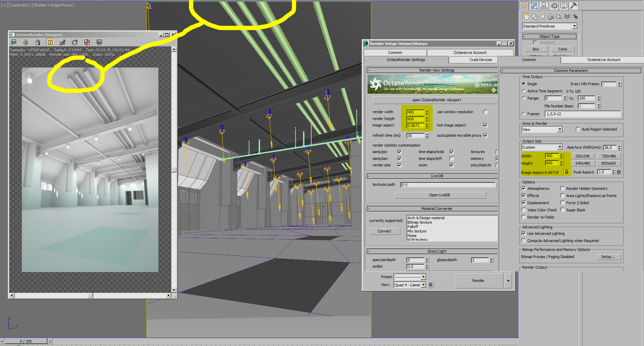Open the Utilities hammer panel tab
This screenshot has width=644, height=346.
[x=574, y=5]
